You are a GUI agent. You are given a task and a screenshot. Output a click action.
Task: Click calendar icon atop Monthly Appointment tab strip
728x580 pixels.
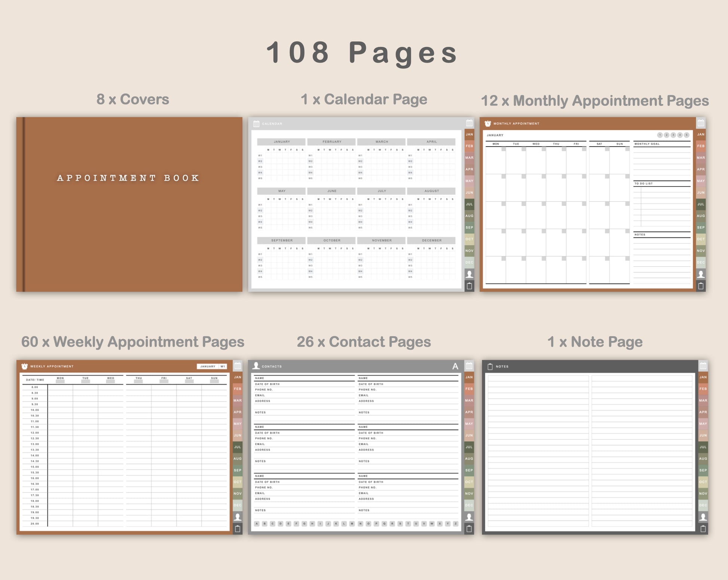point(701,123)
